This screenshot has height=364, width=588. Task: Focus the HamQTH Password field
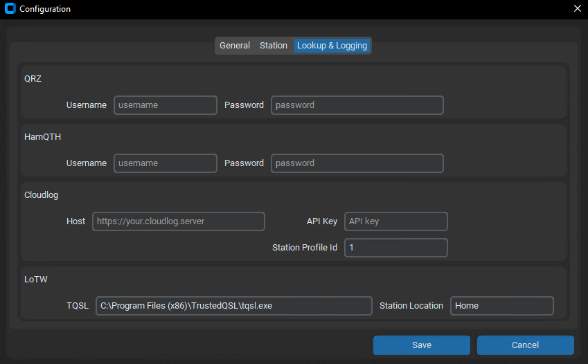click(x=357, y=163)
